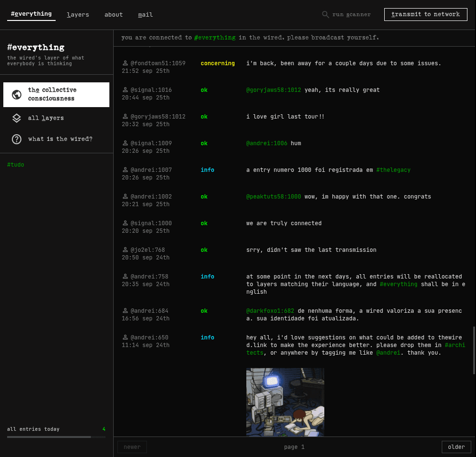Open the layers tab in header
Image resolution: width=476 pixels, height=457 pixels.
[78, 15]
